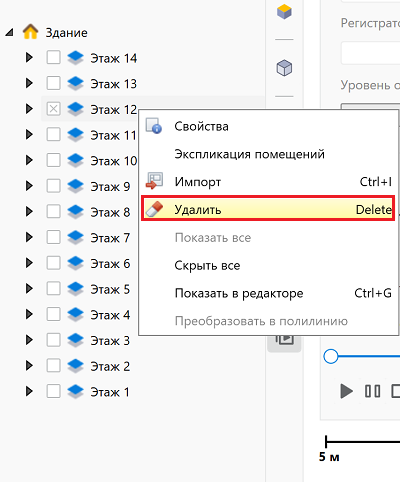Expand the Этаж 11 node
The height and width of the screenshot is (482, 400).
click(29, 134)
